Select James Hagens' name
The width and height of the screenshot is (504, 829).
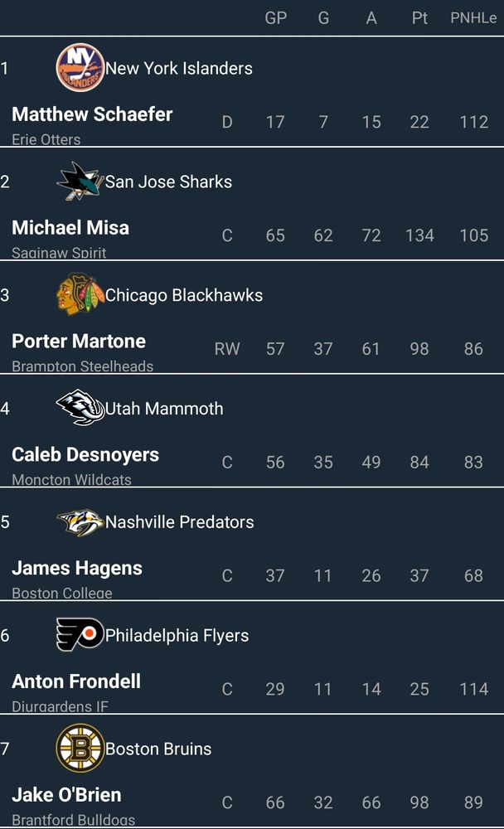tap(77, 569)
